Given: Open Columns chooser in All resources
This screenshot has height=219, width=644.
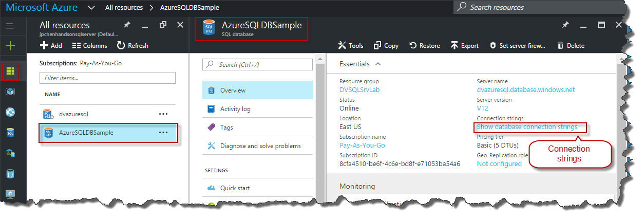Looking at the screenshot, I should click(x=89, y=45).
